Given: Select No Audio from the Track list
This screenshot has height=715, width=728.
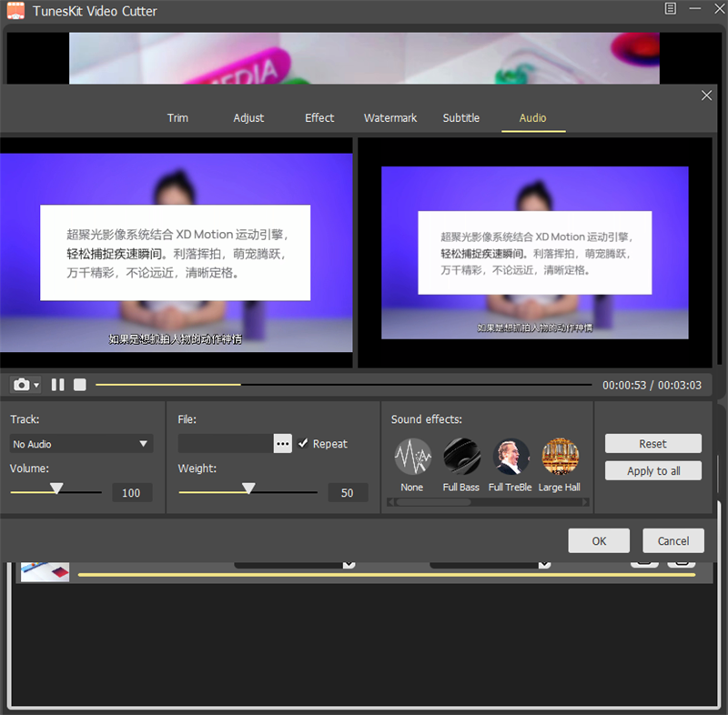Looking at the screenshot, I should point(80,443).
